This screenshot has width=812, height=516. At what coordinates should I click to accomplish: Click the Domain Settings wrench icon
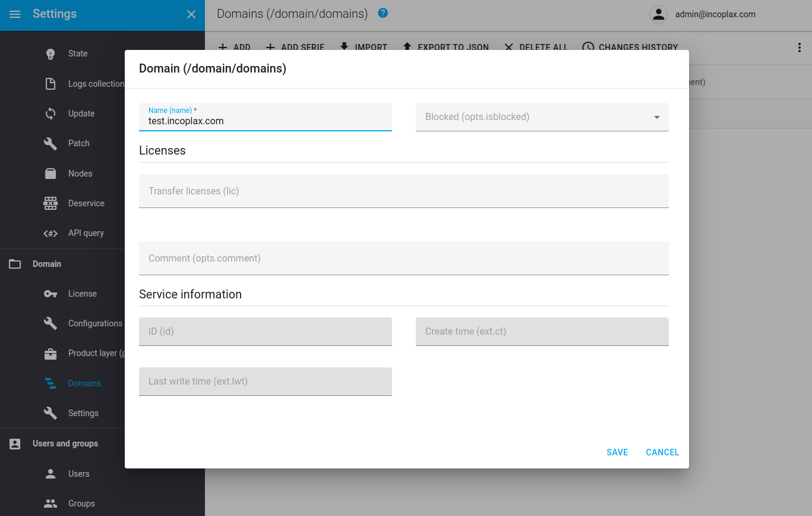point(50,413)
